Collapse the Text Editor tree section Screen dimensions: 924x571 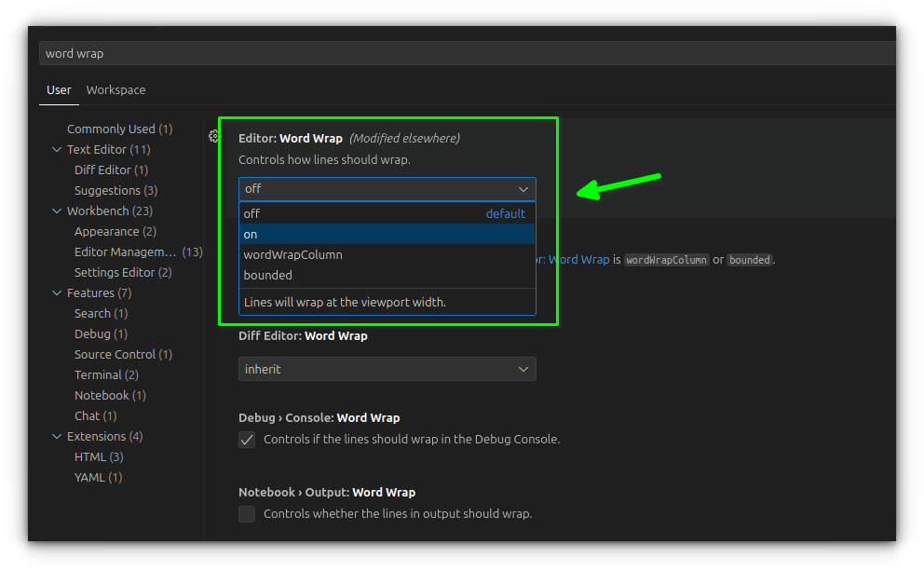(x=57, y=150)
